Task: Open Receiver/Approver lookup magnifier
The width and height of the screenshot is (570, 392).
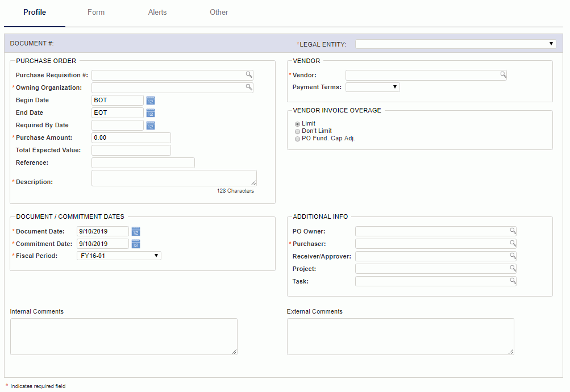Action: click(513, 256)
